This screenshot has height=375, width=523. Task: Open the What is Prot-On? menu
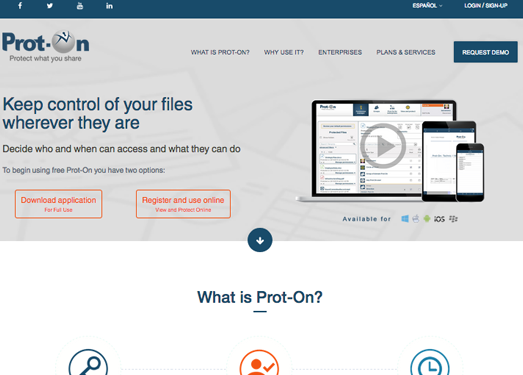coord(220,52)
